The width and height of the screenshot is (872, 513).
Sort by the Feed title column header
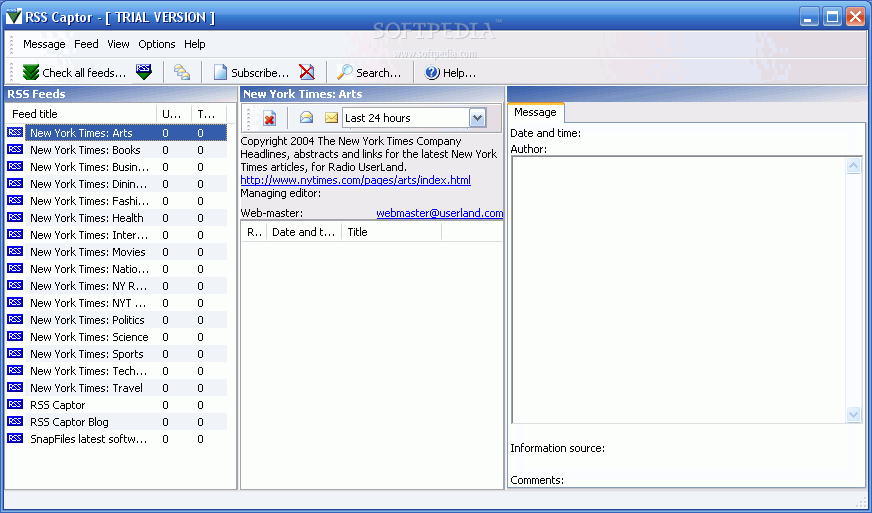click(x=81, y=114)
